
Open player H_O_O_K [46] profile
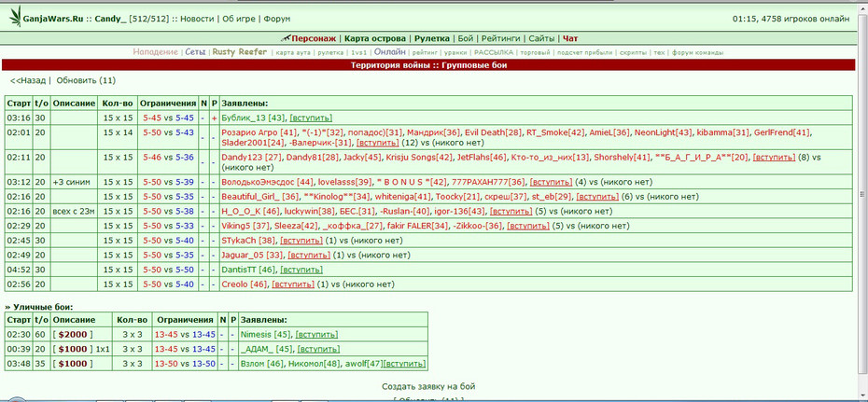[251, 211]
